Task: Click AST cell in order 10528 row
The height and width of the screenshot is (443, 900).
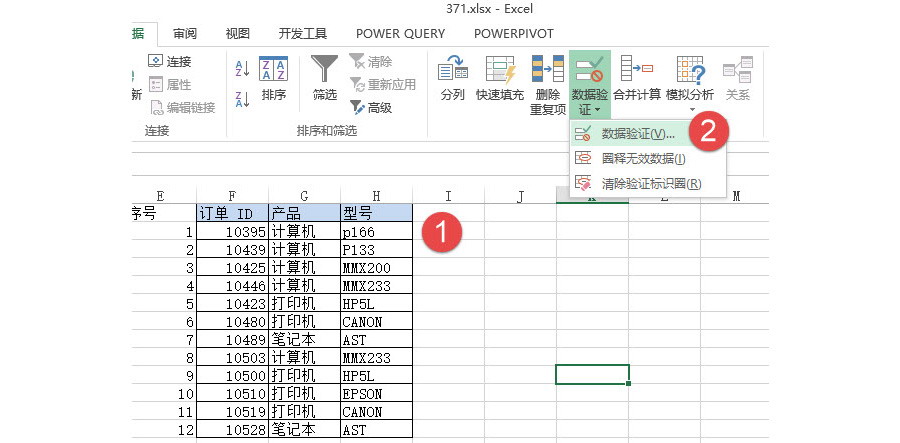Action: [x=376, y=429]
